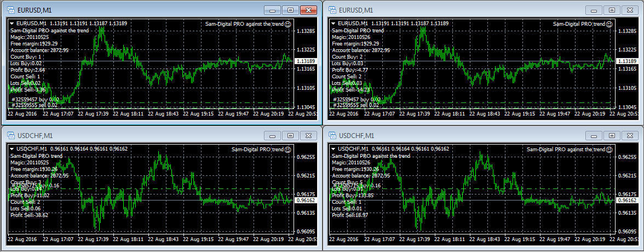Click the 'Profit Buy:-133.85' line
644x252 pixels.
[353, 195]
